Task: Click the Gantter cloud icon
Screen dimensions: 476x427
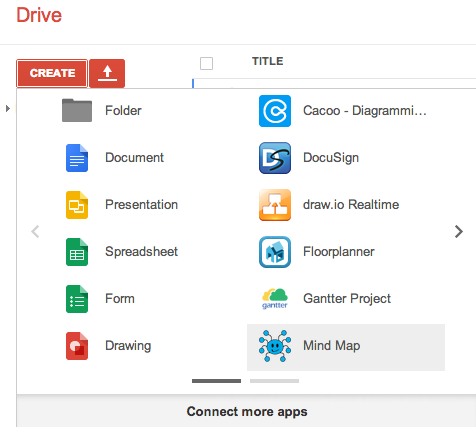Action: pos(275,299)
